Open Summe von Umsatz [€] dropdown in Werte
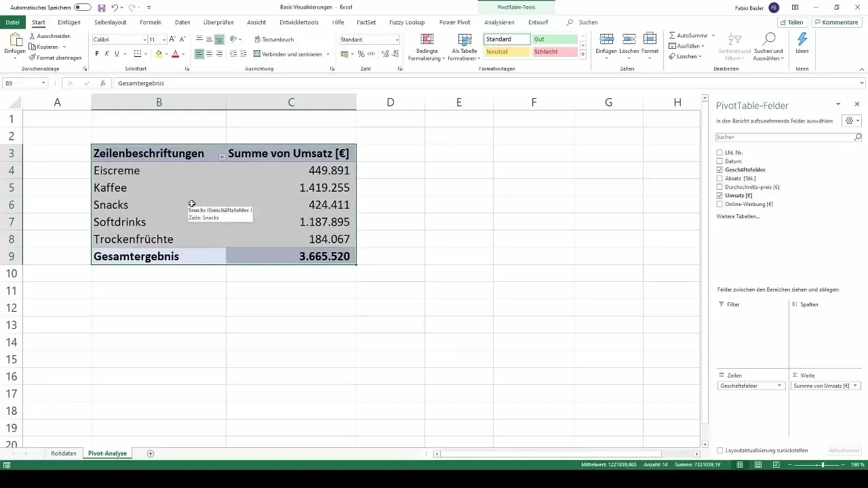868x488 pixels. (x=855, y=386)
